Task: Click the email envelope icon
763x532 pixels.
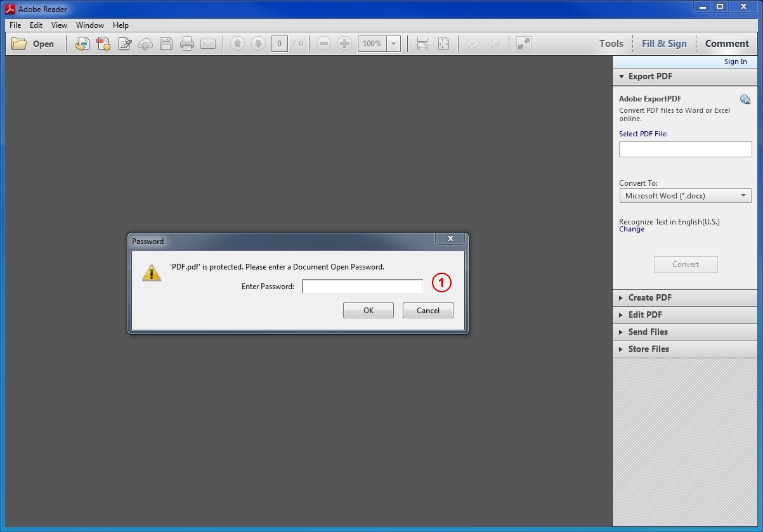Action: (x=208, y=44)
